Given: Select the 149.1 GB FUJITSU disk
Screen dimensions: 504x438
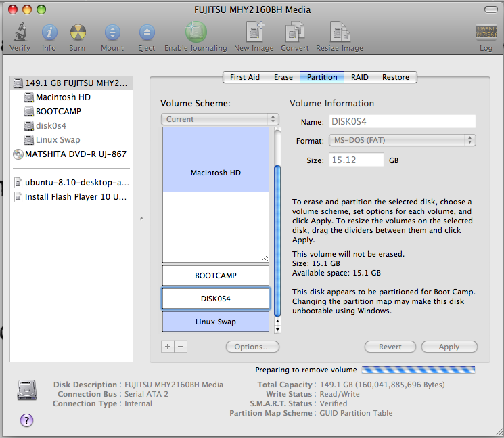Looking at the screenshot, I should click(x=71, y=83).
